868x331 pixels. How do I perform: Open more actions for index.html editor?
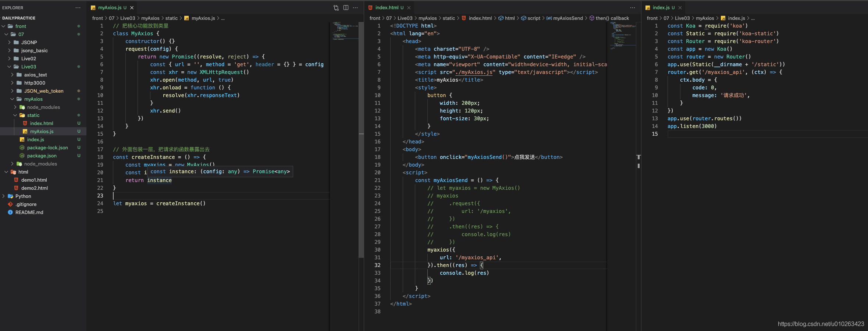coord(633,8)
